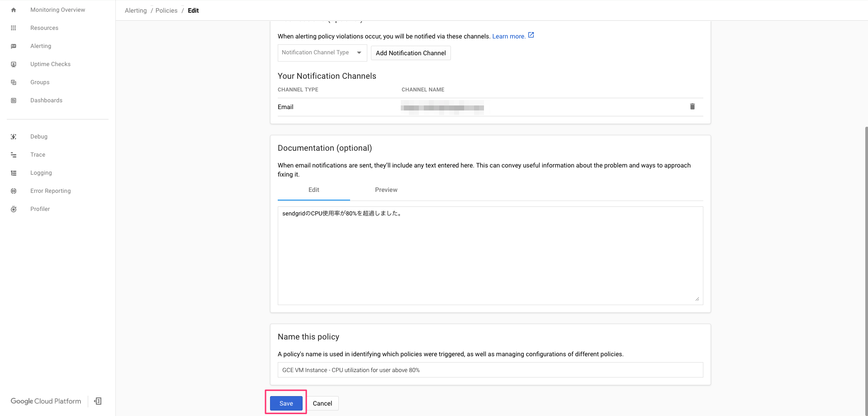Screen dimensions: 868x416
Task: Open the Learn more link
Action: 508,36
